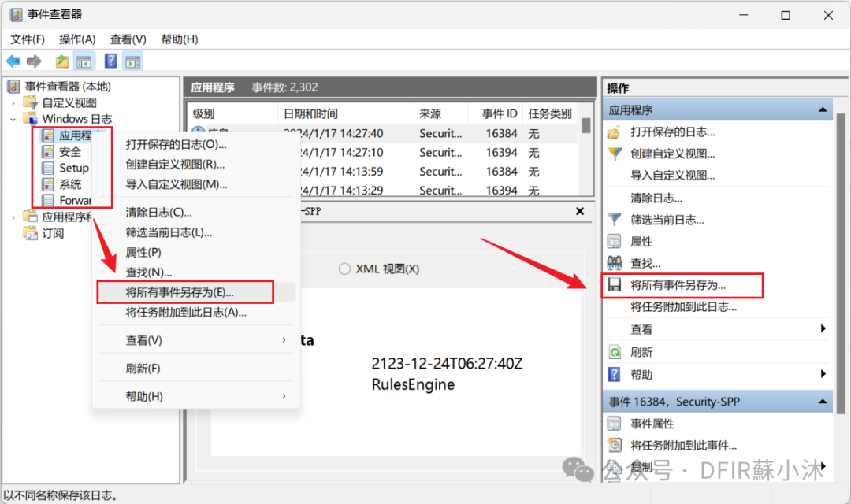
Task: Click the up-one-level folder toolbar icon
Action: 62,61
